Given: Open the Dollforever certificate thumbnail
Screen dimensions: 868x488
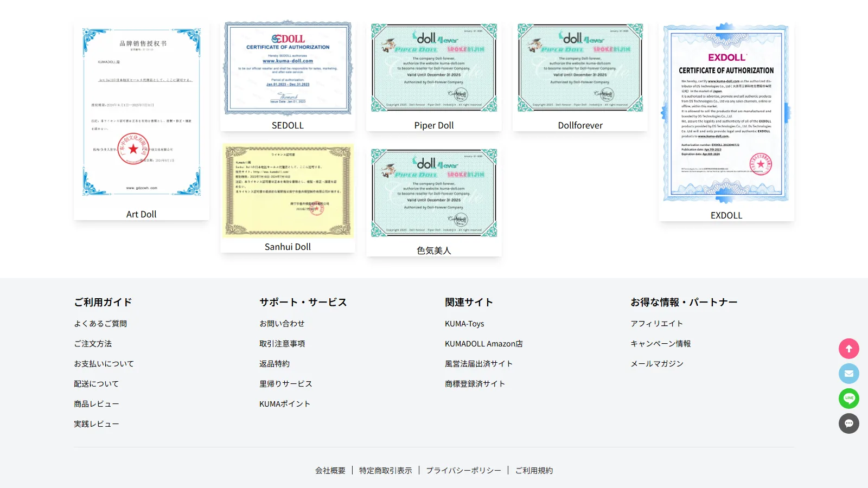Looking at the screenshot, I should click(580, 68).
